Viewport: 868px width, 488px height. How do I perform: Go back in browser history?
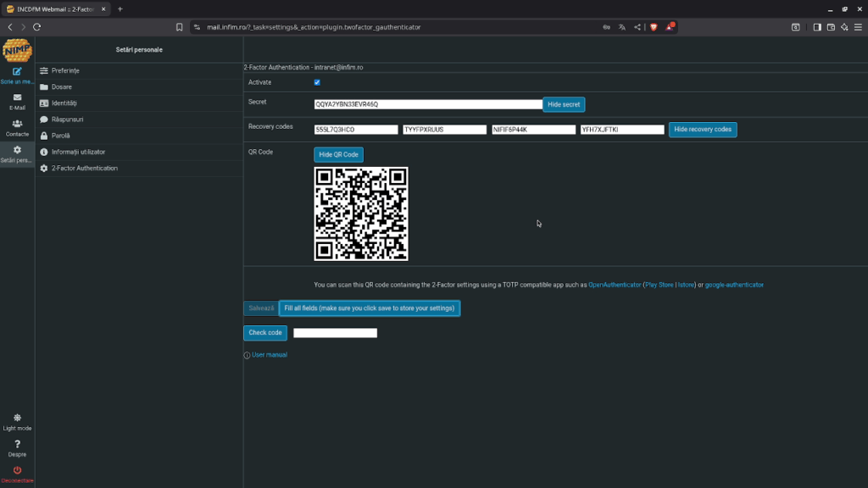[10, 27]
